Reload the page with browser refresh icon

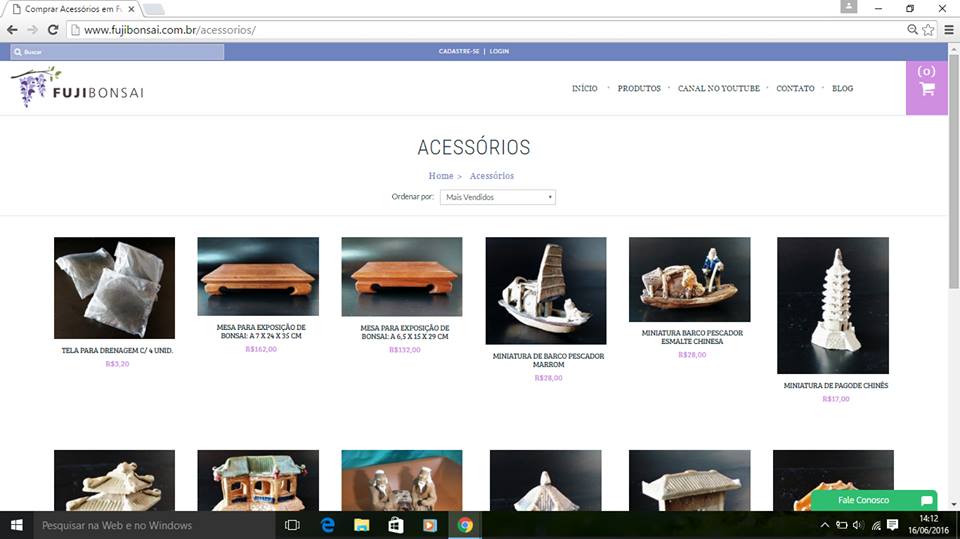[54, 30]
